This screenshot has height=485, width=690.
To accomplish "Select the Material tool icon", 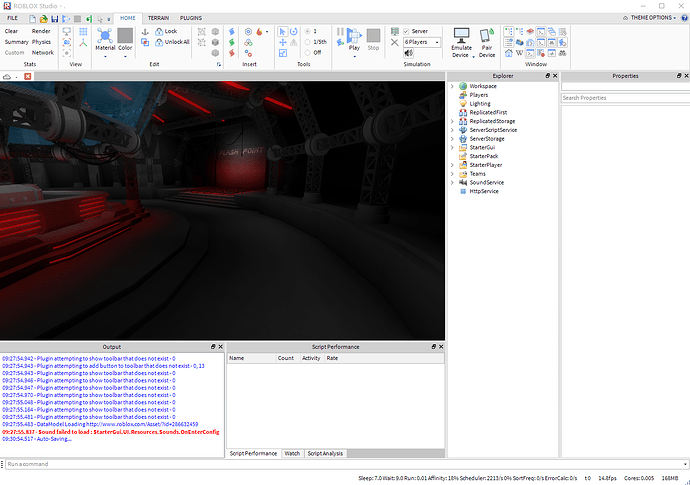I will [x=105, y=36].
